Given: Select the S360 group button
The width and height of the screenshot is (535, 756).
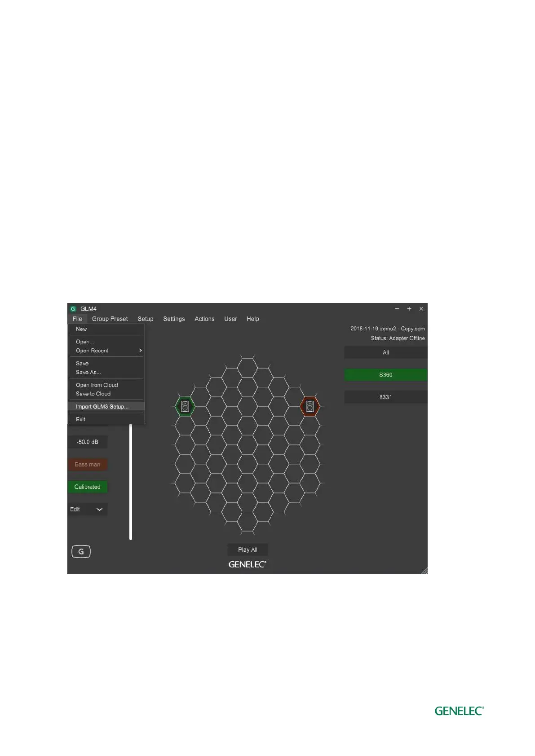Looking at the screenshot, I should (x=386, y=375).
